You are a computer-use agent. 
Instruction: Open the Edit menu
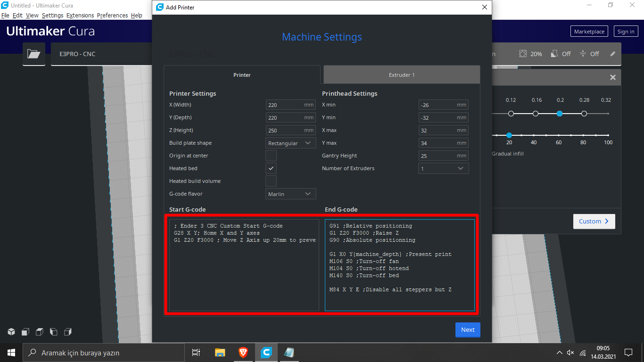[x=17, y=15]
